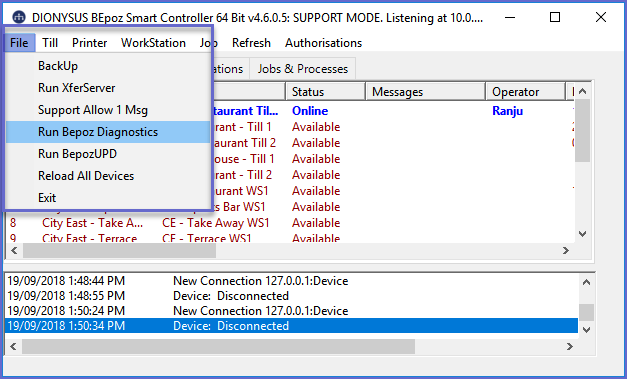Select operator name Ranju
The width and height of the screenshot is (627, 379).
[507, 111]
